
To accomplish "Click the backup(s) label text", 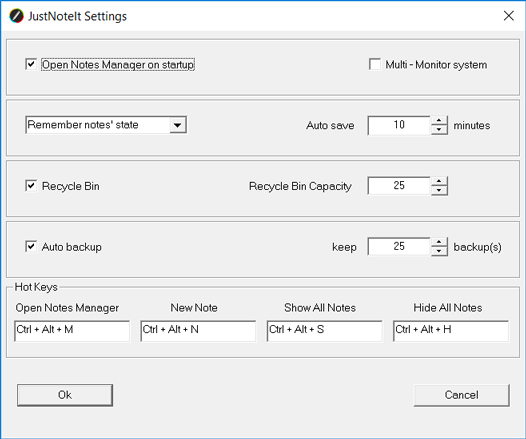I will [x=477, y=247].
